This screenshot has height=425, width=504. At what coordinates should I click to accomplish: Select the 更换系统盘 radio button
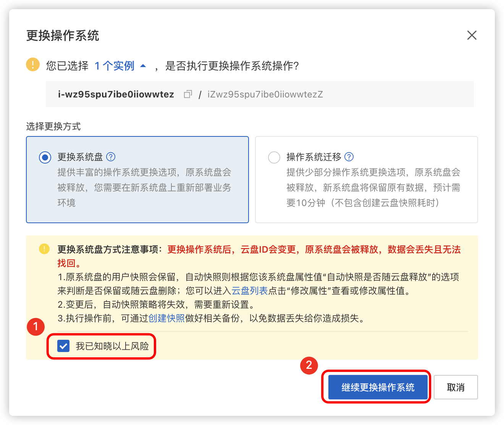pyautogui.click(x=45, y=157)
